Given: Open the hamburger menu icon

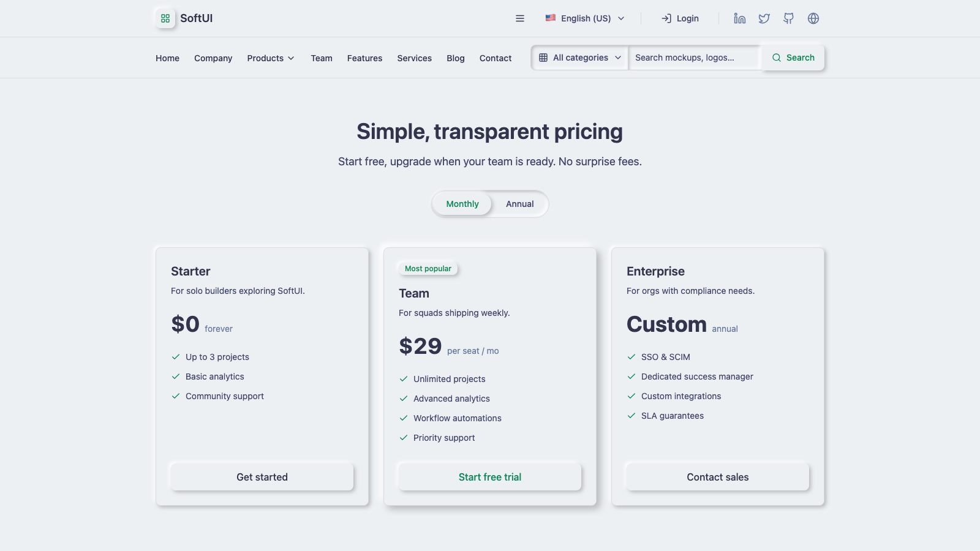Looking at the screenshot, I should tap(520, 18).
